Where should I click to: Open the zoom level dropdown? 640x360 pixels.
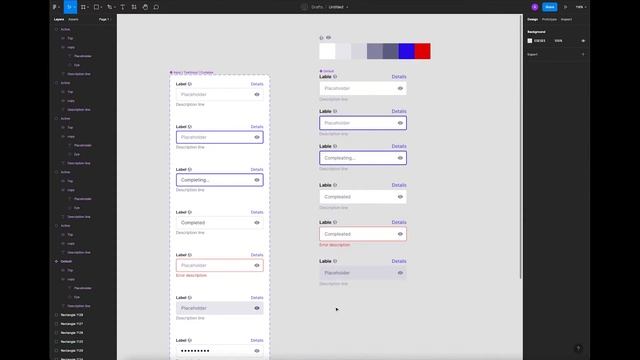tap(580, 7)
